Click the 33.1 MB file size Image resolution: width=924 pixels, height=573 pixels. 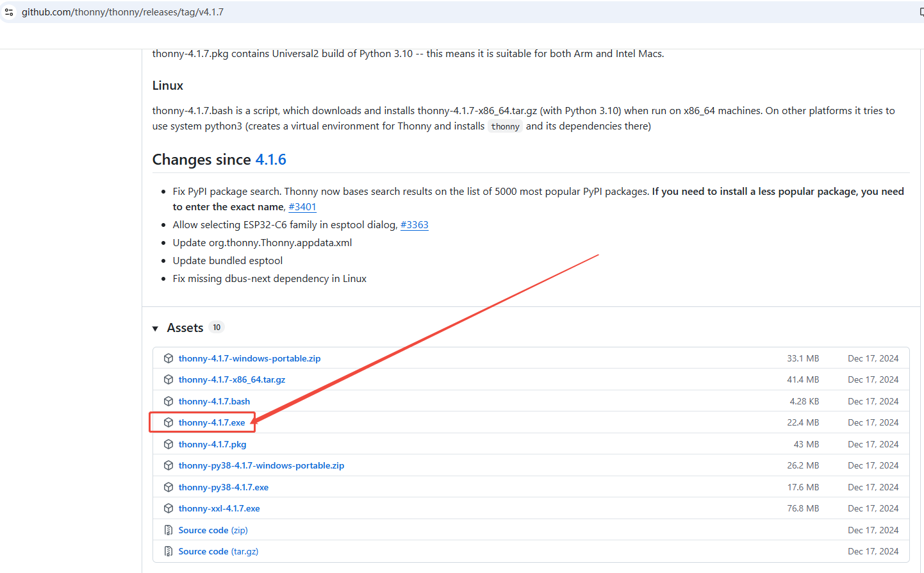click(803, 358)
